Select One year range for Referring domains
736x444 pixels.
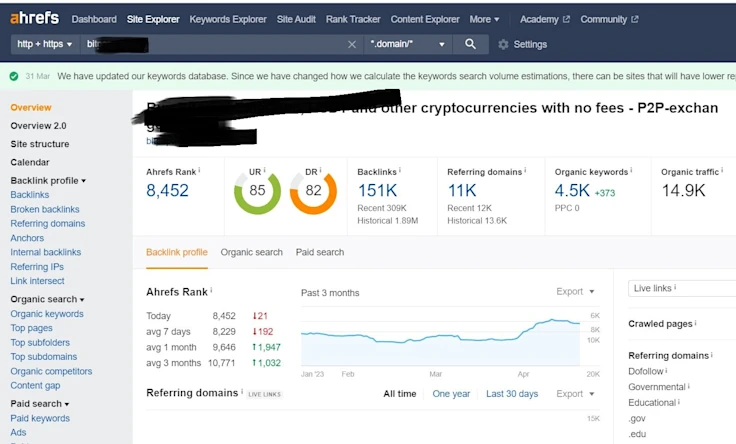tap(451, 394)
